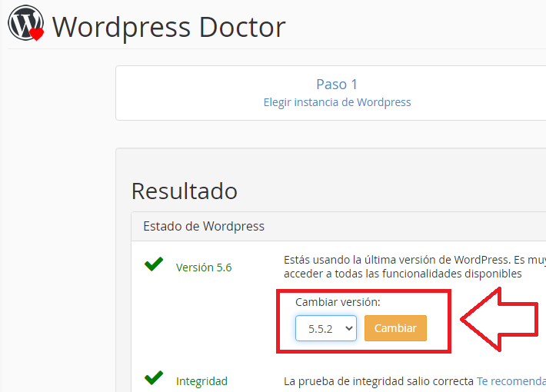Screen dimensions: 546x392
Task: Click the Resultado heading
Action: tap(185, 191)
